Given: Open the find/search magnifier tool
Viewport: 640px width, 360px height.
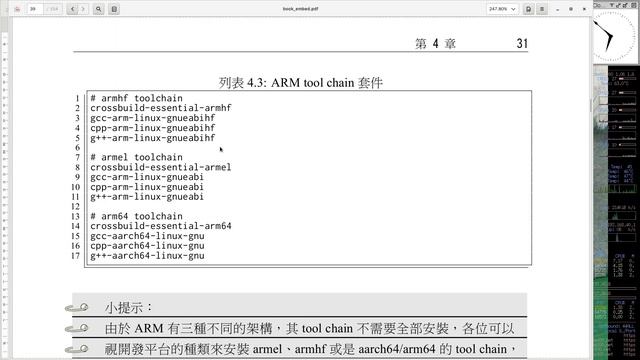Looking at the screenshot, I should click(x=99, y=9).
